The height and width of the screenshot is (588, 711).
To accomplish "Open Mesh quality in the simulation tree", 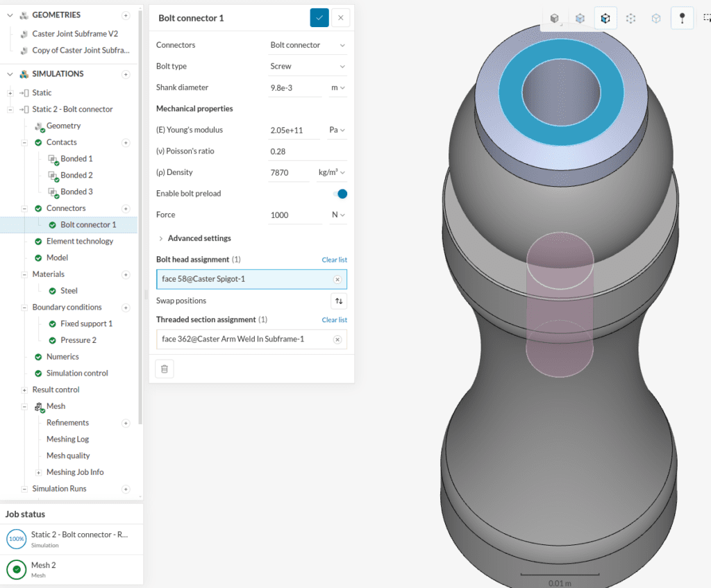I will [x=67, y=455].
